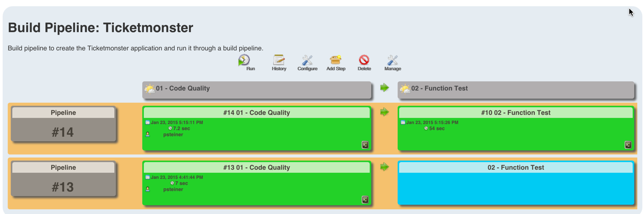Click green arrow between the header stages
The width and height of the screenshot is (644, 214).
(384, 88)
